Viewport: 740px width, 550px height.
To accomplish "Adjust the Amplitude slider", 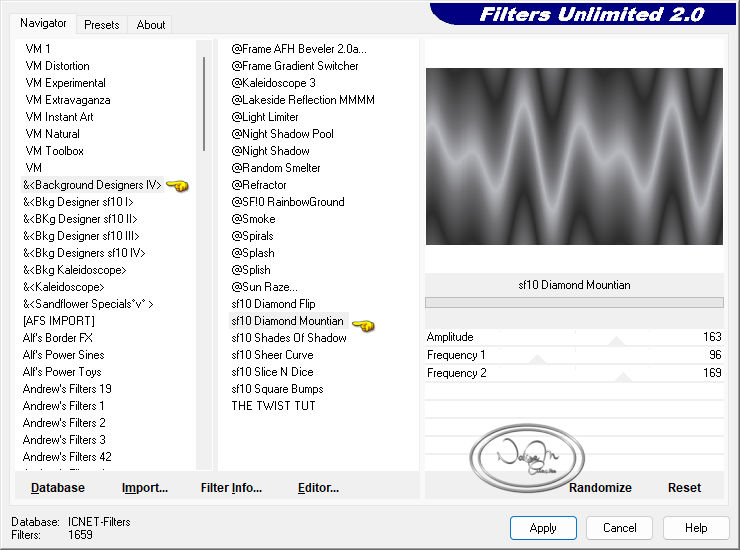I will 574,337.
